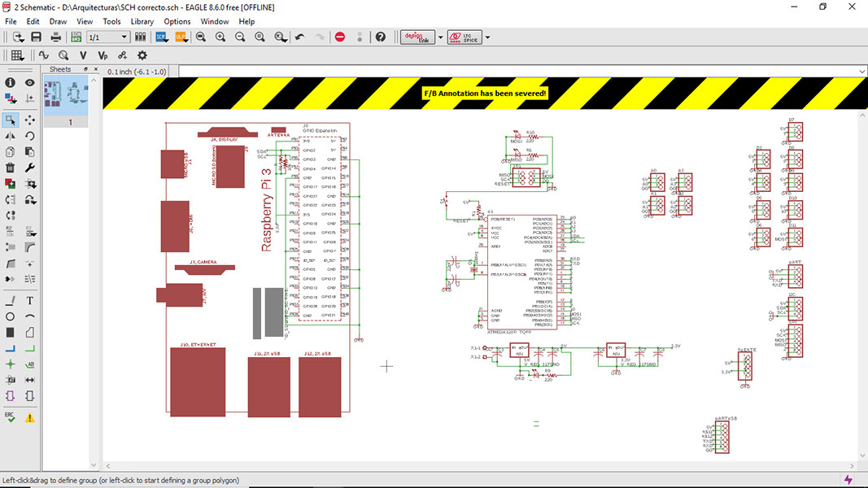Viewport: 868px width, 488px height.
Task: Open the Edit menu
Action: [33, 22]
